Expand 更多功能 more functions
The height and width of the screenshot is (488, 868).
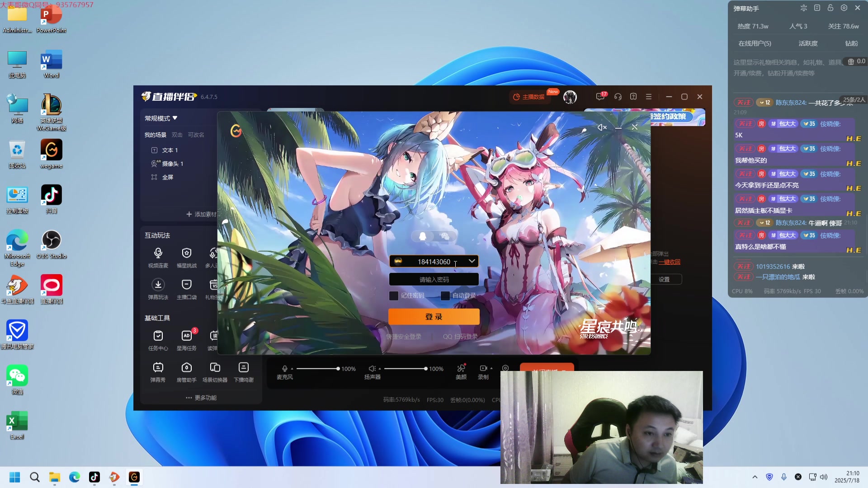pyautogui.click(x=201, y=398)
